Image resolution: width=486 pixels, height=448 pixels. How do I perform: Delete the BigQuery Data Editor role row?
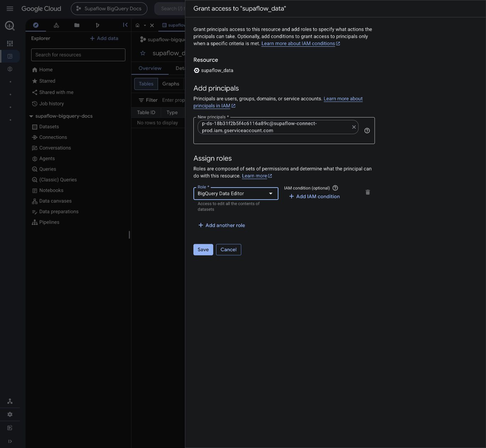tap(368, 192)
